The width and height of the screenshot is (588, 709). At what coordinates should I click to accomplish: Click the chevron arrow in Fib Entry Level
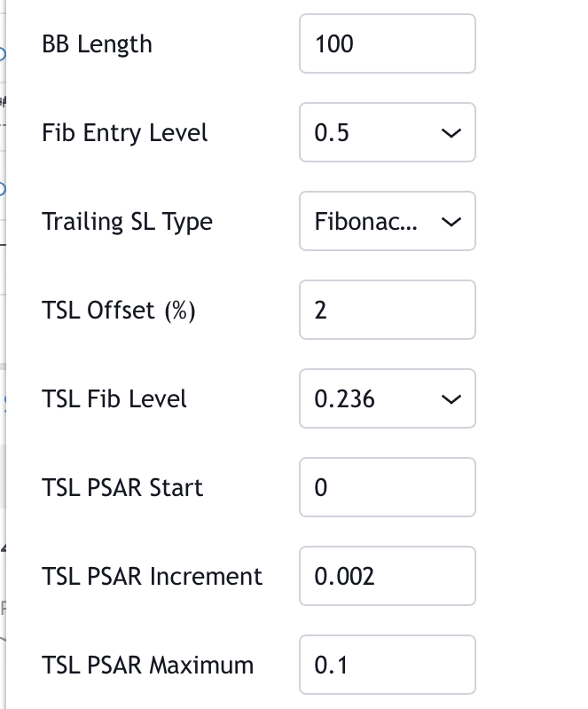pyautogui.click(x=451, y=133)
